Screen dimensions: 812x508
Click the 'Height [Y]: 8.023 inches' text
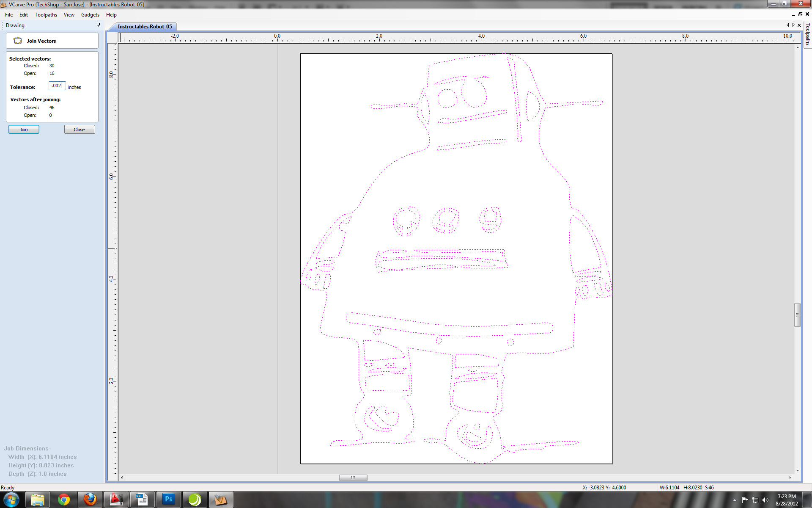tap(41, 465)
